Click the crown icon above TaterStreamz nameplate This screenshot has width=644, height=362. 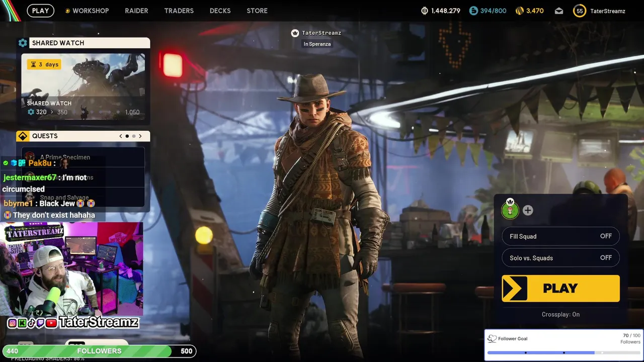pos(295,33)
